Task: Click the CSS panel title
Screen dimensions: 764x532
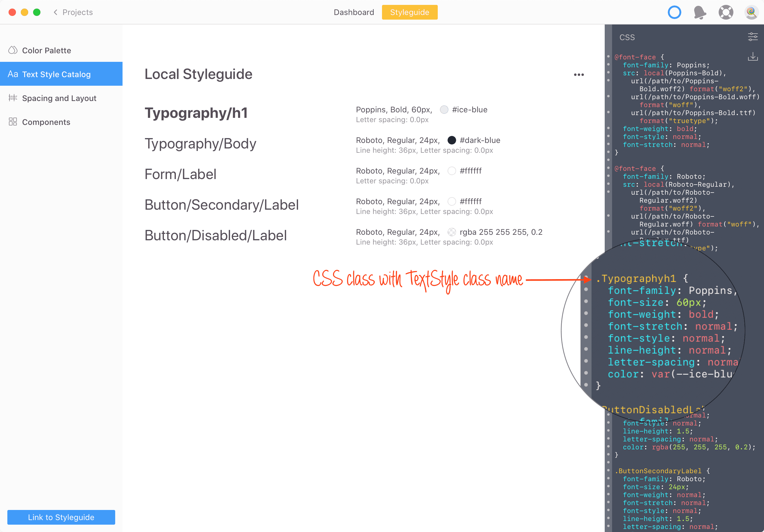Action: pos(627,37)
